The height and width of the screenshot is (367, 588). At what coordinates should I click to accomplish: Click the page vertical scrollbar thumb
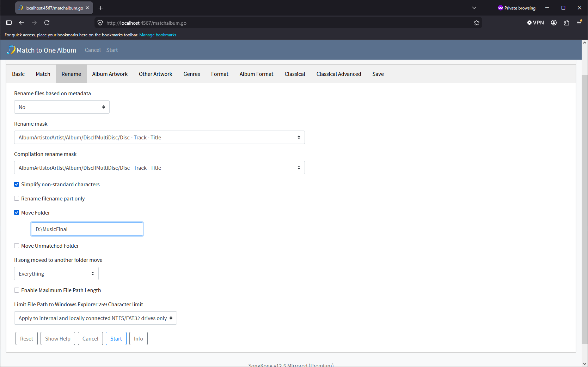tap(585, 209)
